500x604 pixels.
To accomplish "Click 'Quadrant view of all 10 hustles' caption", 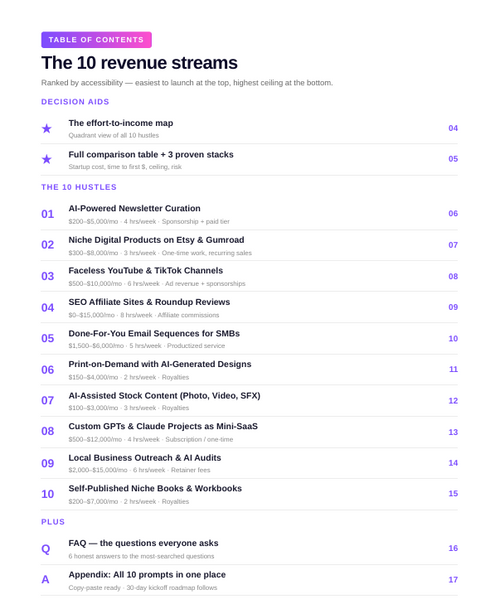I will coord(114,136).
